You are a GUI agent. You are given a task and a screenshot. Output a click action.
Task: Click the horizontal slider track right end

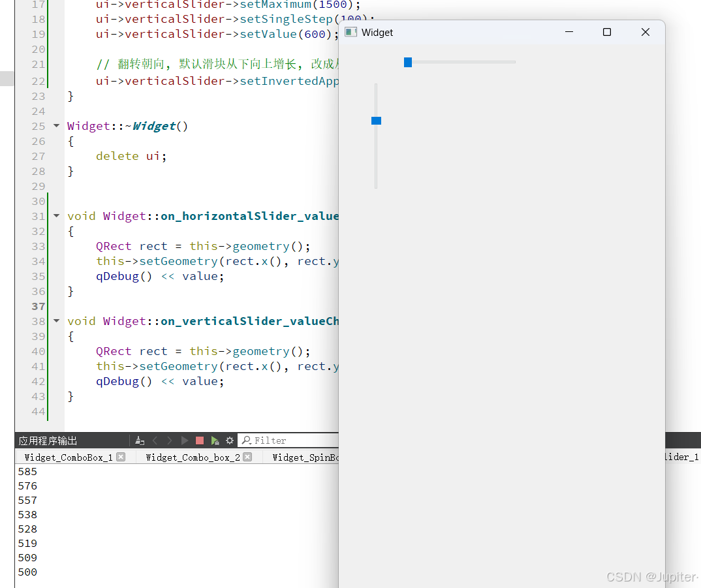click(514, 62)
